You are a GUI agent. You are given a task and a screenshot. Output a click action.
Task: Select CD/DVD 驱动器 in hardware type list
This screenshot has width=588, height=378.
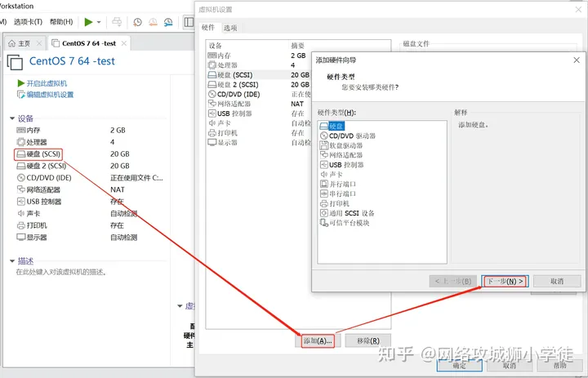pyautogui.click(x=352, y=136)
